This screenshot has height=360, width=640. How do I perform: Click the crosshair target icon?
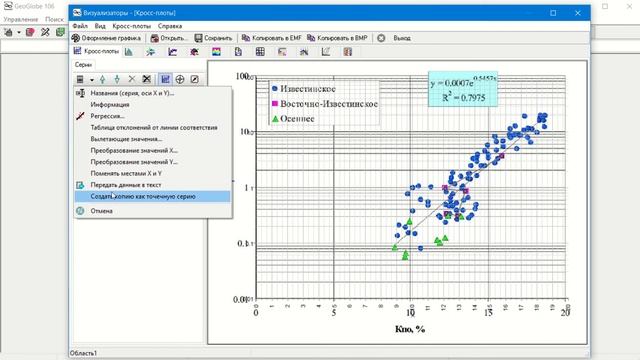180,79
